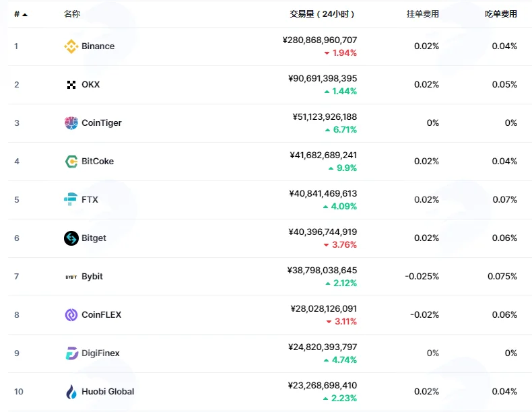Sort by the 吃单费用 column header
Viewport: 532px width, 412px height.
(501, 14)
